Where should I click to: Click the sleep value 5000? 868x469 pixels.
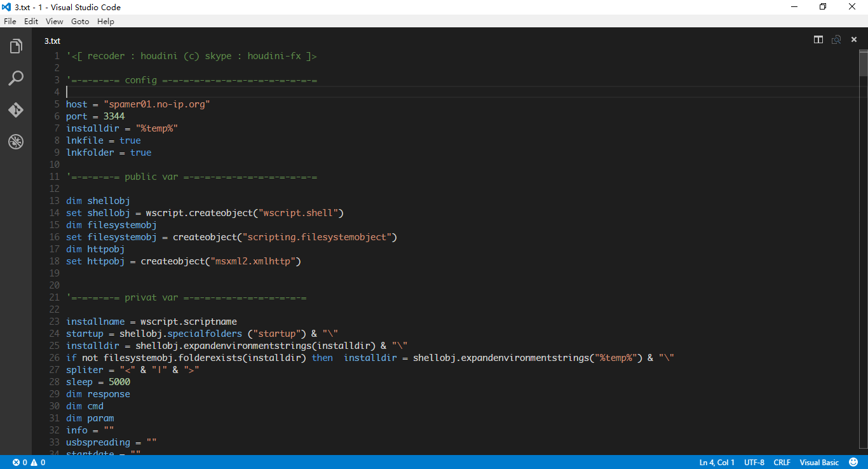coord(119,382)
